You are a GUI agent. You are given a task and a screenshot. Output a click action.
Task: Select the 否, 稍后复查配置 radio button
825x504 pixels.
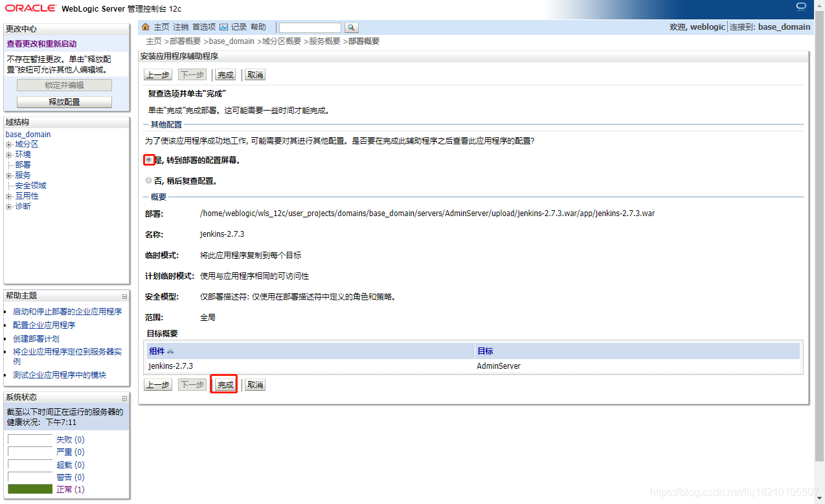pyautogui.click(x=148, y=181)
